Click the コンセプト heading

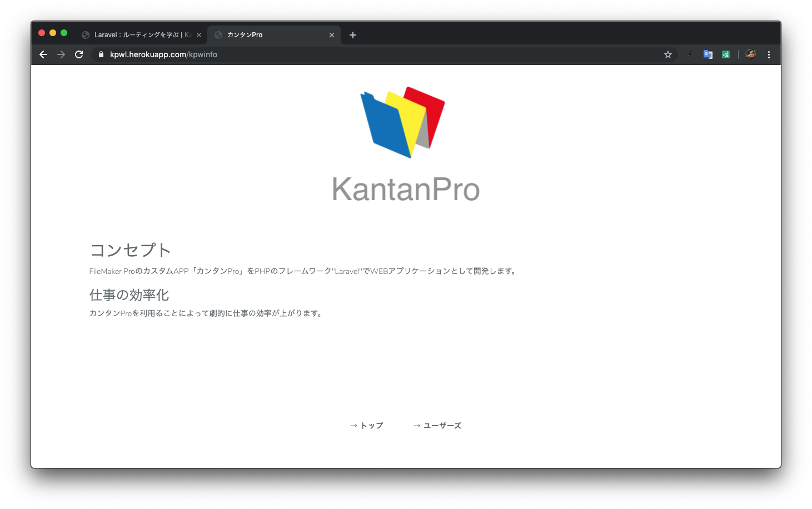click(130, 250)
